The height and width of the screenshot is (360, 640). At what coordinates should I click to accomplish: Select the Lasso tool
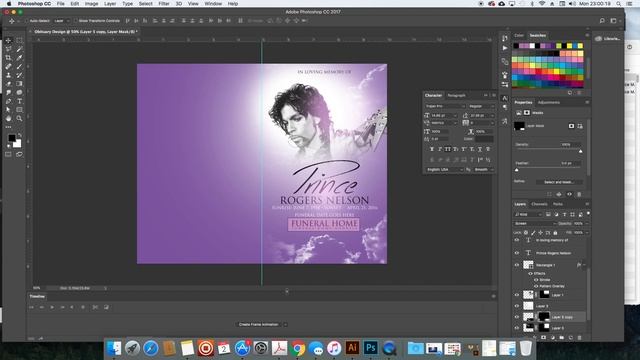click(x=8, y=49)
